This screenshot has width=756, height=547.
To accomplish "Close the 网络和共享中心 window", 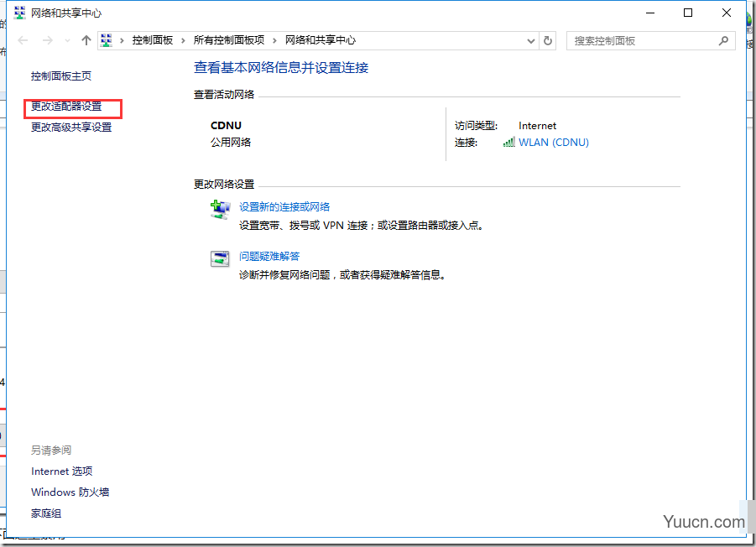I will click(727, 13).
